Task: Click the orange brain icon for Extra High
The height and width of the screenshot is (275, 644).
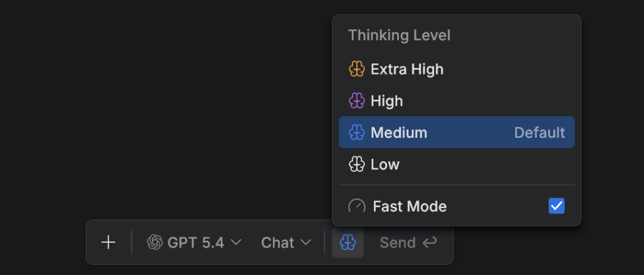Action: click(x=357, y=69)
